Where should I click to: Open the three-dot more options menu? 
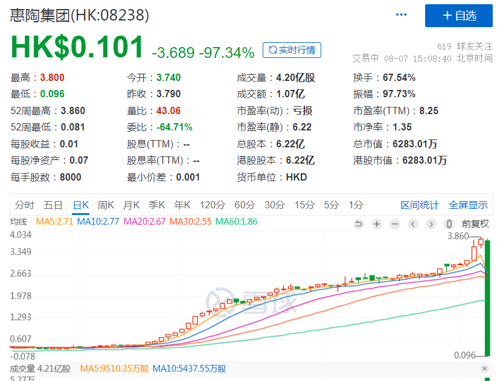[401, 15]
